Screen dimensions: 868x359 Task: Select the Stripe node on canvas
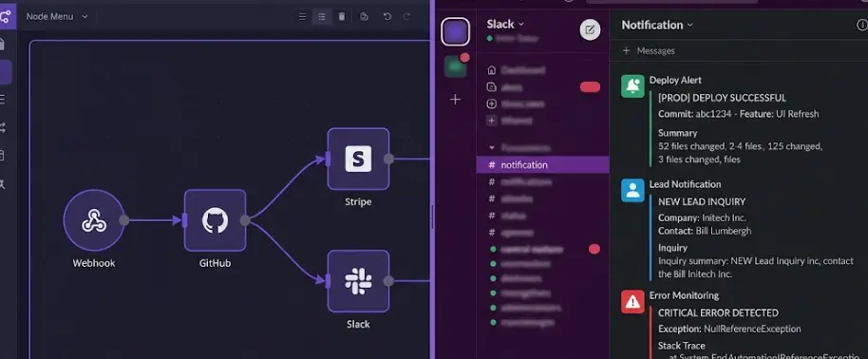pos(358,159)
